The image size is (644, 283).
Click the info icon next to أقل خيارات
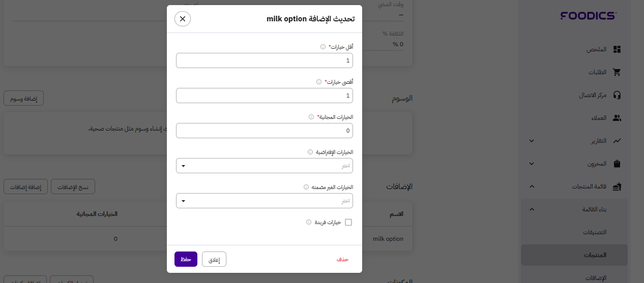click(x=323, y=47)
